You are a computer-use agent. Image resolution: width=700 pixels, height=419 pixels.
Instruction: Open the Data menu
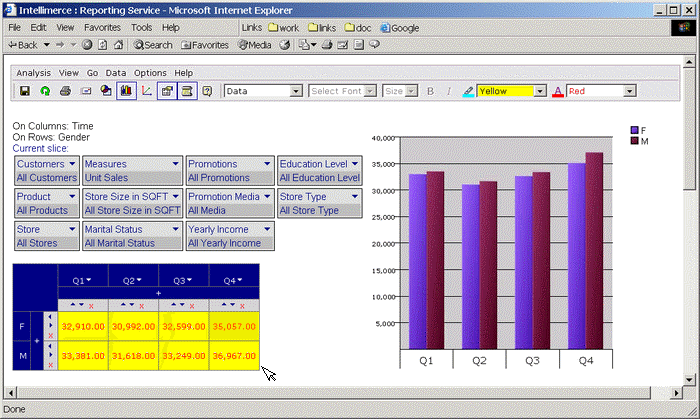click(x=116, y=73)
